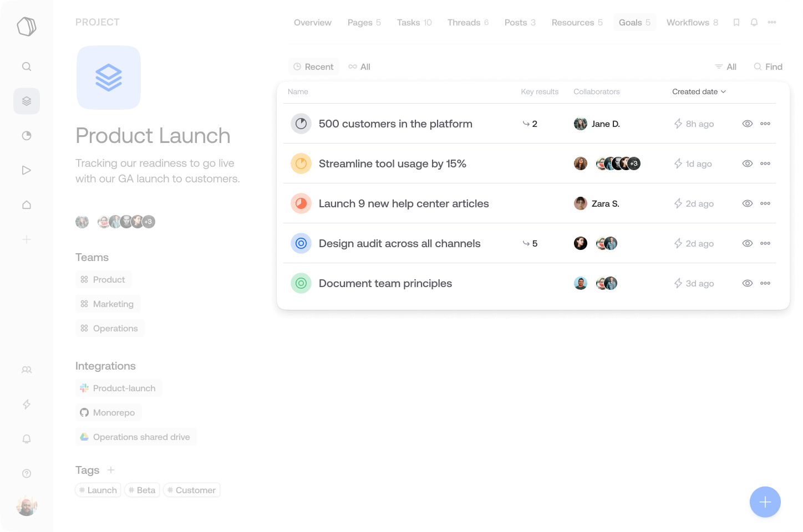Click status icon of Launch 9 articles goal
This screenshot has height=532, width=803.
pos(301,203)
